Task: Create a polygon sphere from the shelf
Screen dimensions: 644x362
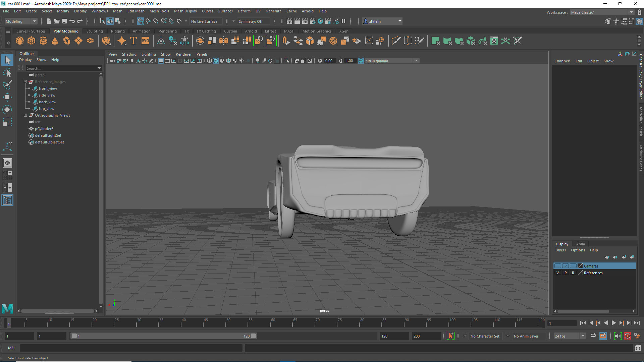Action: tap(20, 41)
